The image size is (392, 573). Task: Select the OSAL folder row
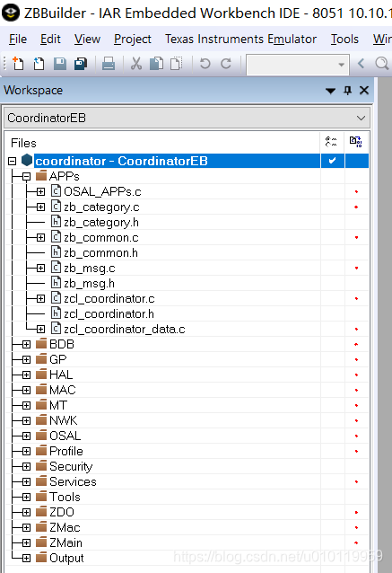click(65, 436)
